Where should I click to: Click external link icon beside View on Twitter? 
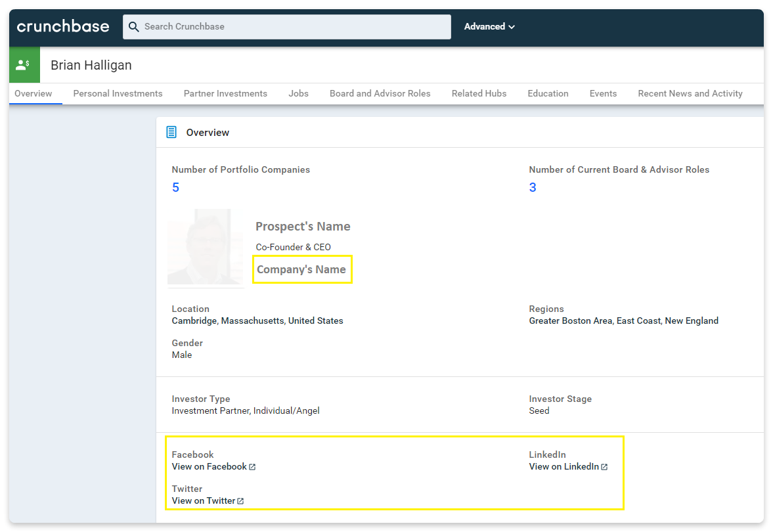[240, 501]
